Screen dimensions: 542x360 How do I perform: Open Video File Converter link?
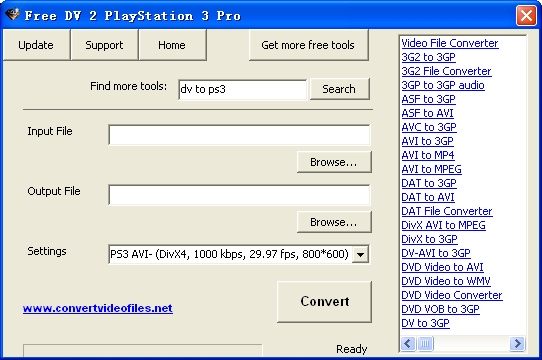[450, 43]
